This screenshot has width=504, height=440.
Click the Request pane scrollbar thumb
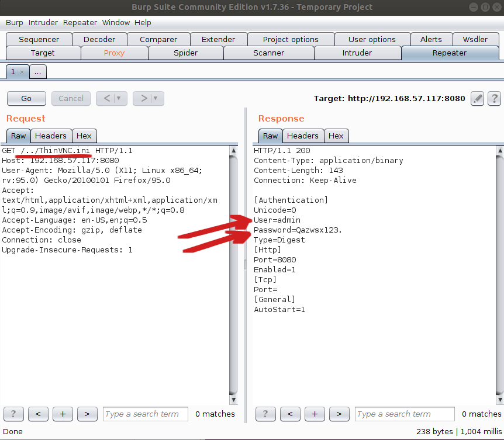tap(234, 275)
